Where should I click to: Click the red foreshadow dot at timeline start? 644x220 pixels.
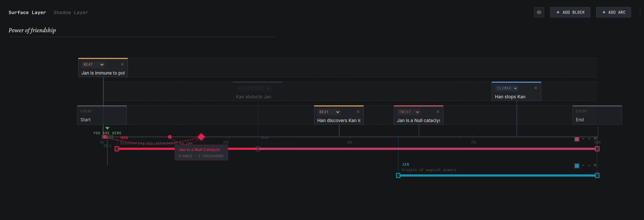point(105,137)
